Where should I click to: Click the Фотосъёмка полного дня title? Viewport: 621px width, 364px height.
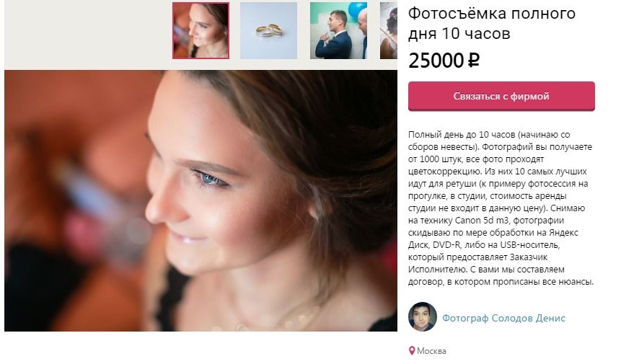(x=491, y=23)
